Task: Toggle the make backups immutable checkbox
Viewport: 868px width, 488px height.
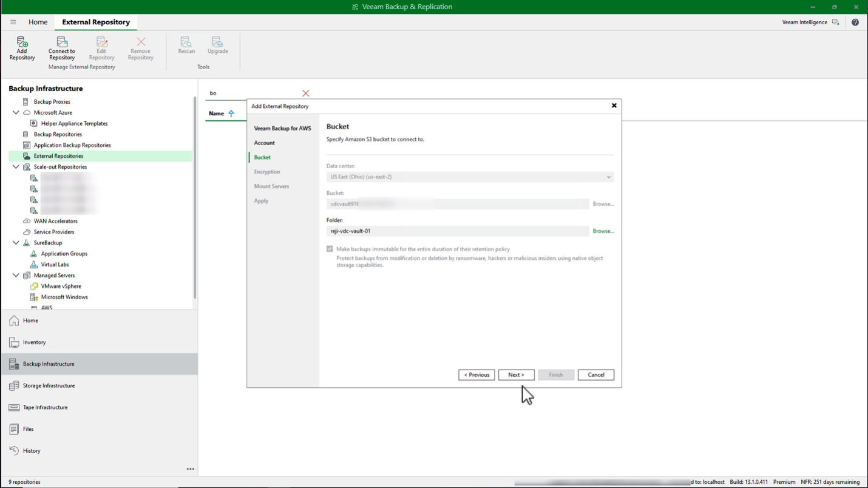Action: coord(330,249)
